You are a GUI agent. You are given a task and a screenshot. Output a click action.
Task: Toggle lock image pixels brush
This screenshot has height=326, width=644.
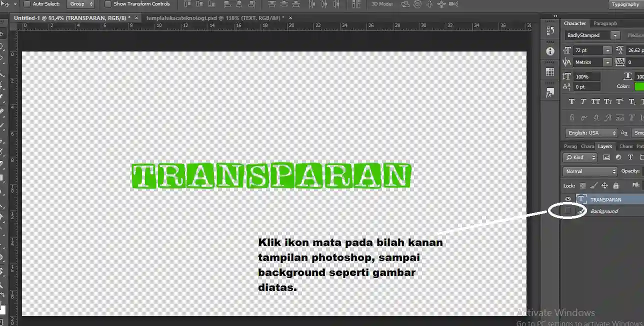(593, 185)
